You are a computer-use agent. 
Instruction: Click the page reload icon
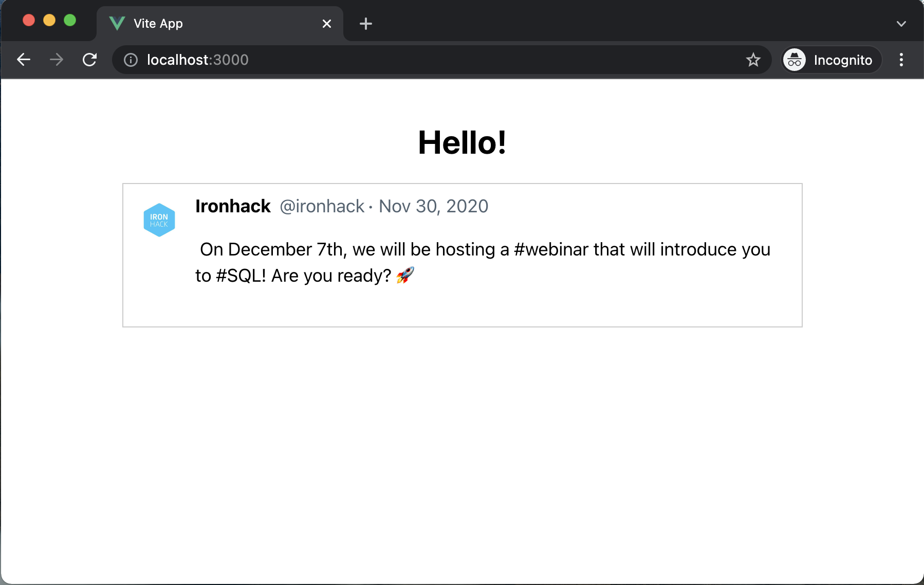tap(90, 60)
